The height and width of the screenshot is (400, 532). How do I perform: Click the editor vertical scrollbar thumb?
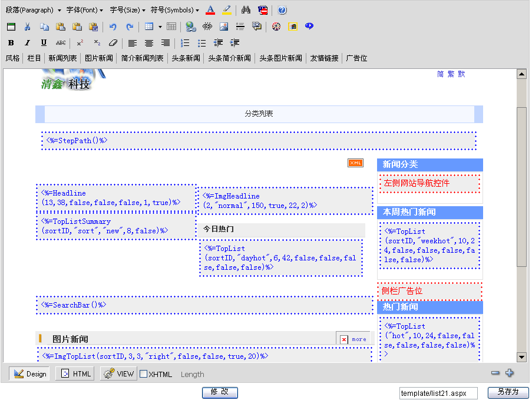click(x=521, y=187)
